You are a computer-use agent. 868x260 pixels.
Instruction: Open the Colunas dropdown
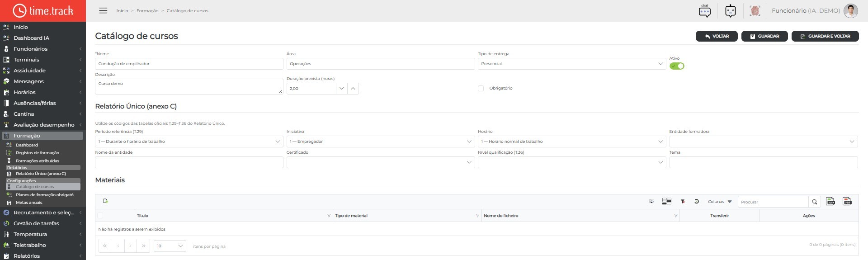point(720,202)
